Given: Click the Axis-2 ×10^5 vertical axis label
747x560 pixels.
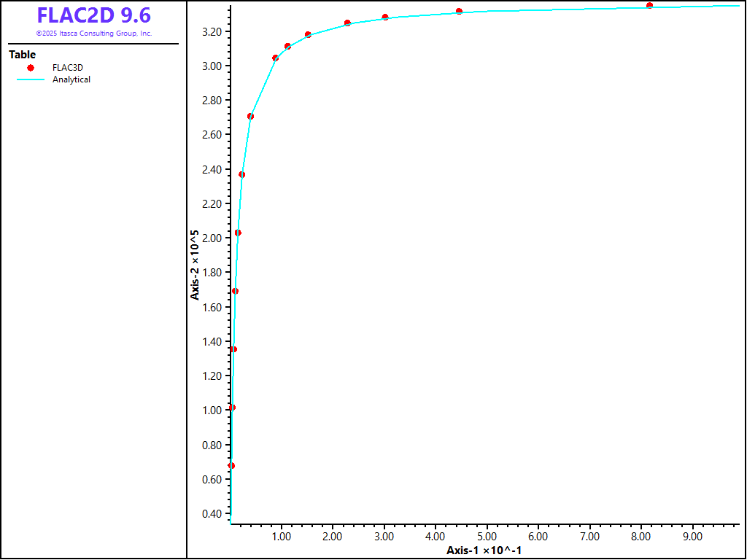Looking at the screenshot, I should click(195, 265).
